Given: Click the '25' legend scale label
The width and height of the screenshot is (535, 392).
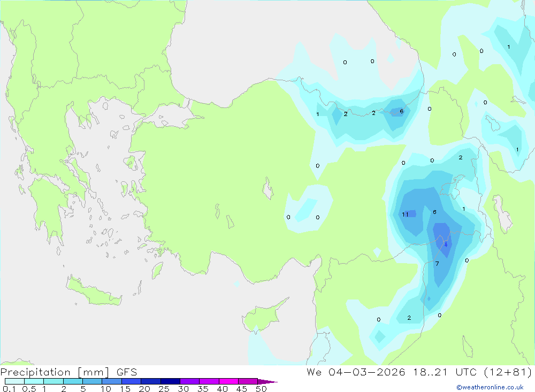Looking at the screenshot, I should (164, 389).
